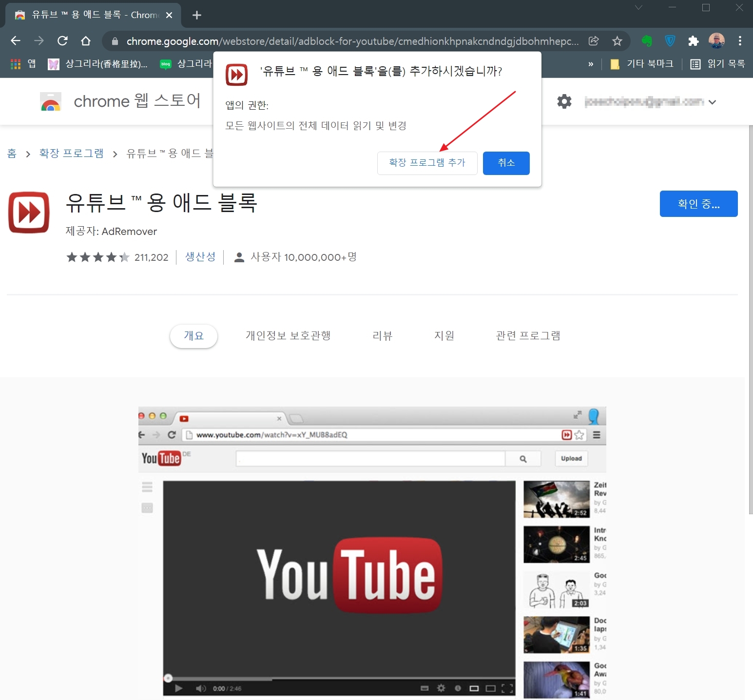
Task: Open web store settings gear icon
Action: (x=564, y=101)
